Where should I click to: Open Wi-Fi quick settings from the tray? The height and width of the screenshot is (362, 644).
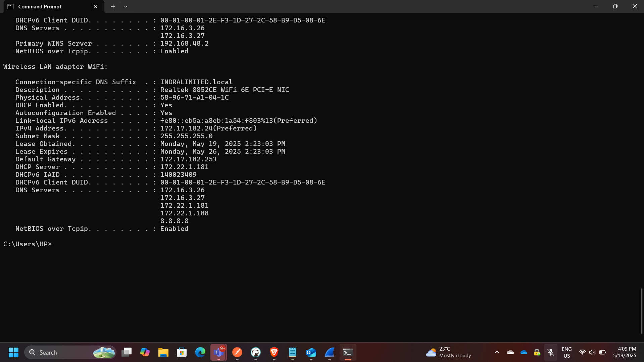click(582, 352)
